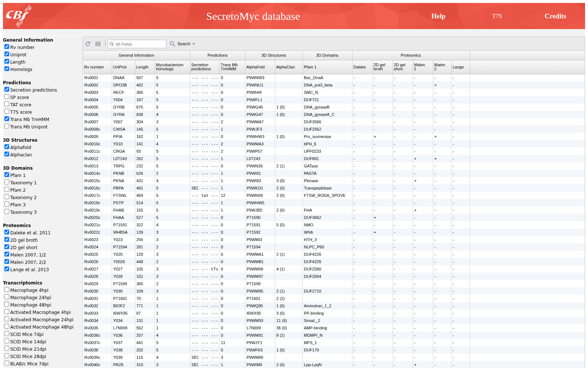Sort by the Length column header
Screen dimensions: 588x368
point(145,67)
